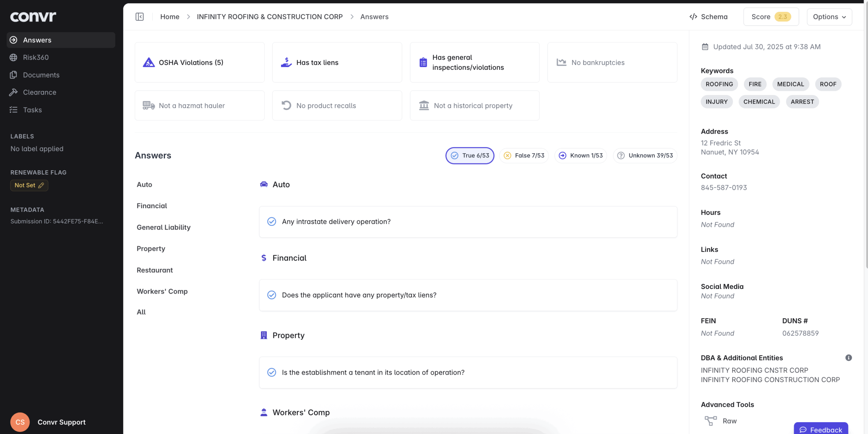Toggle the Known 1/53 filter

[x=580, y=155]
